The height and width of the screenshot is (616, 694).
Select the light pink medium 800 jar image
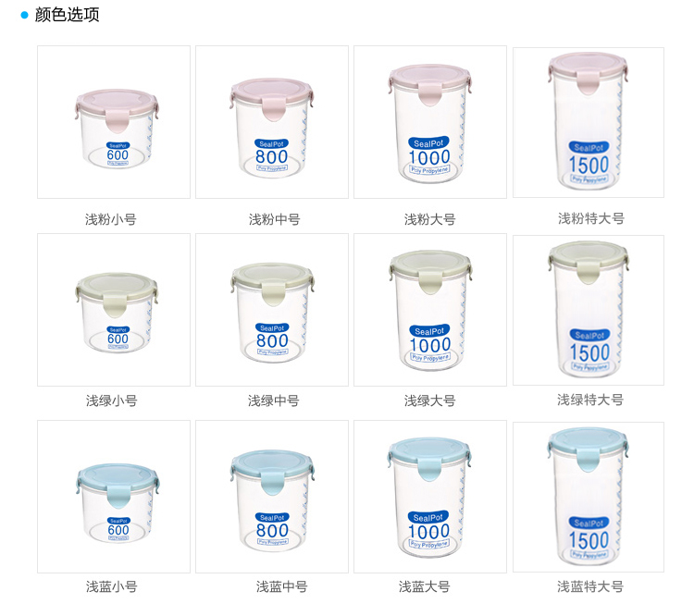pos(272,122)
